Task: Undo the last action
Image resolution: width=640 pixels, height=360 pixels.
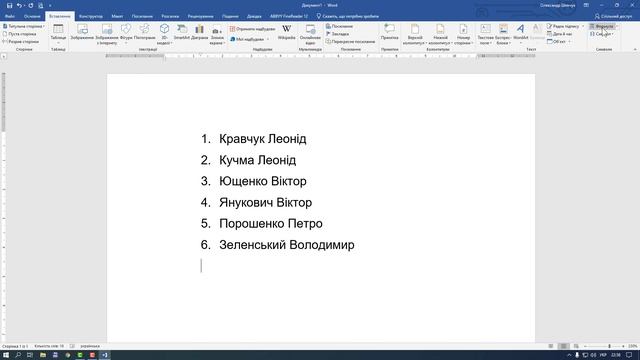Action: coord(19,5)
